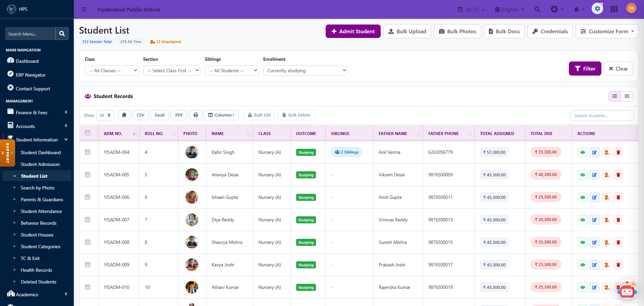Disable Kabir Singh student icon
The image size is (644, 306).
click(x=606, y=152)
